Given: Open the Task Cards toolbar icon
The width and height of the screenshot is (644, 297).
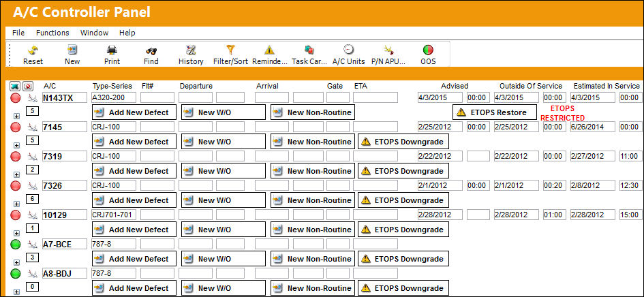Looking at the screenshot, I should (309, 50).
